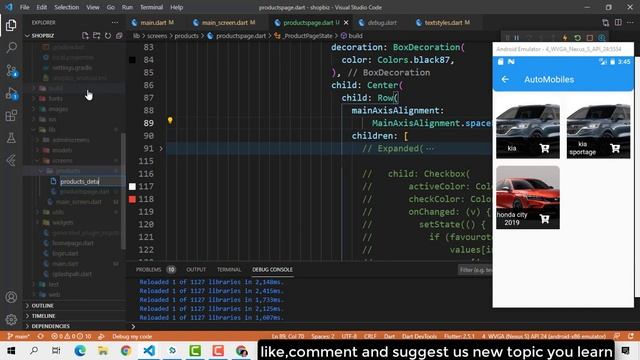Click the errors and warnings status indicator
This screenshot has height=360, width=640.
tap(71, 336)
